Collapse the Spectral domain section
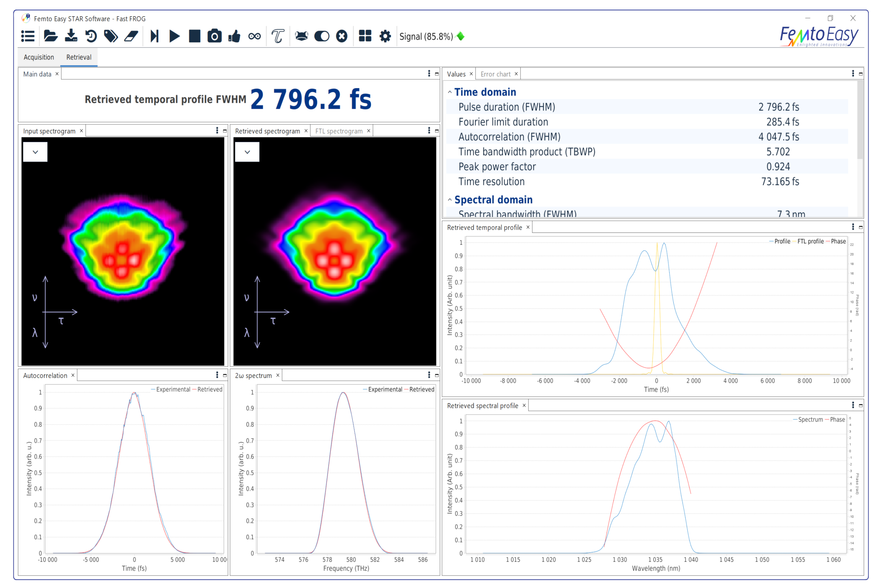The height and width of the screenshot is (588, 882). tap(450, 200)
